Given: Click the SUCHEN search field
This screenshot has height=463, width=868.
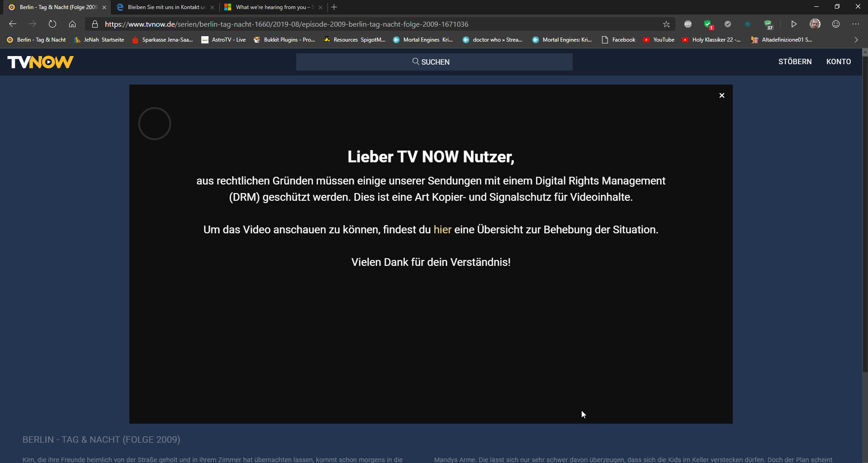Looking at the screenshot, I should tap(434, 62).
